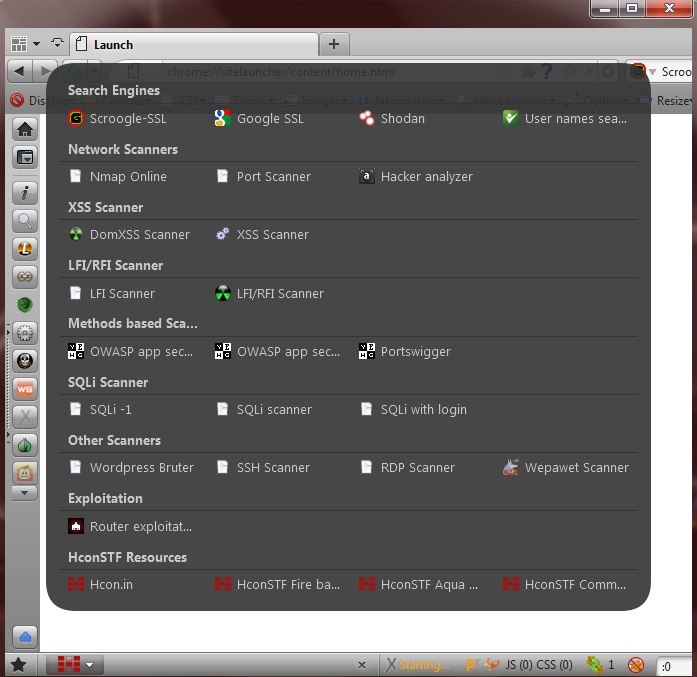
Task: Click the :0 field in status bar
Action: coord(673,666)
